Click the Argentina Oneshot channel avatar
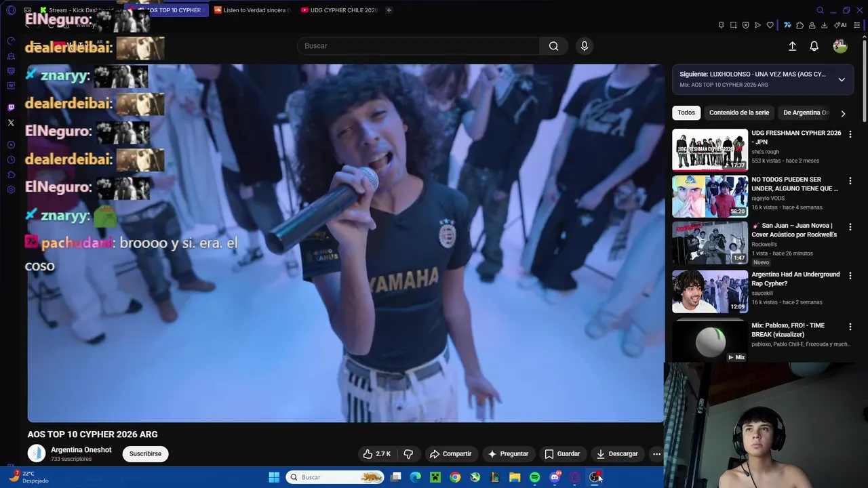This screenshot has width=868, height=488. (37, 453)
